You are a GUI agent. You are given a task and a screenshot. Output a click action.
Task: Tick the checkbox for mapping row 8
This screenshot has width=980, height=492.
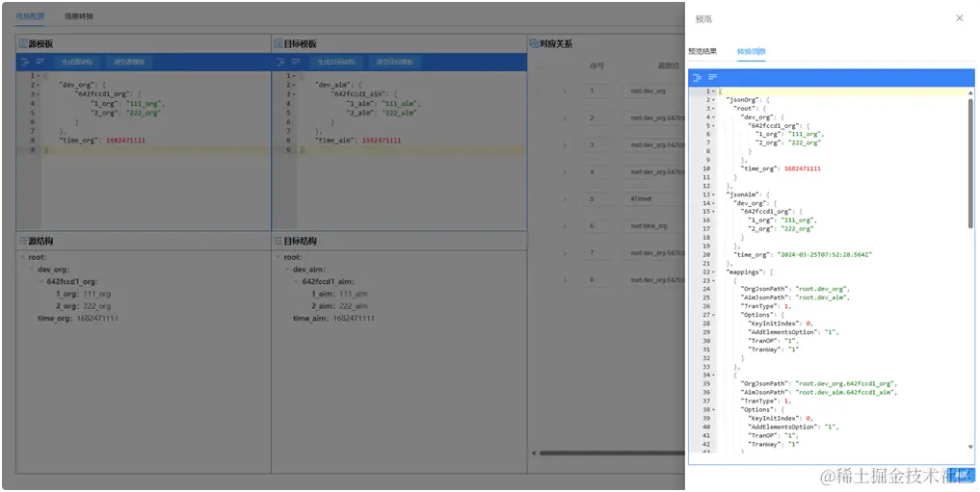539,280
